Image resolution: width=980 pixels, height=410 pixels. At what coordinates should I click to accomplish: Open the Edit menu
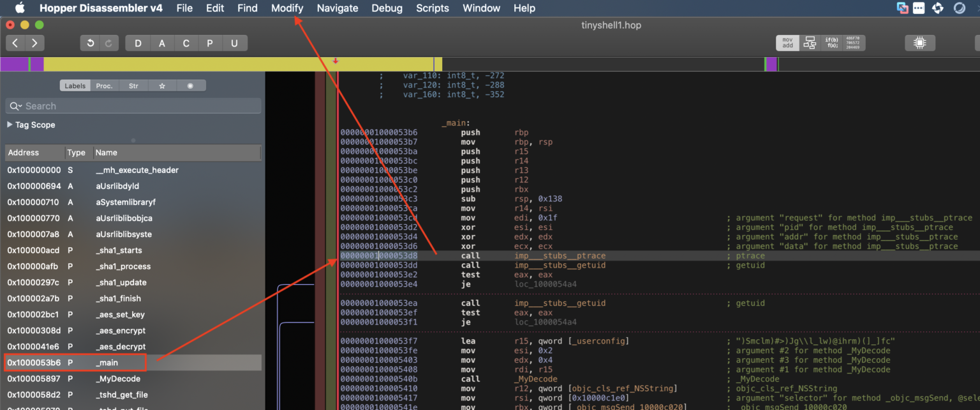click(x=215, y=8)
